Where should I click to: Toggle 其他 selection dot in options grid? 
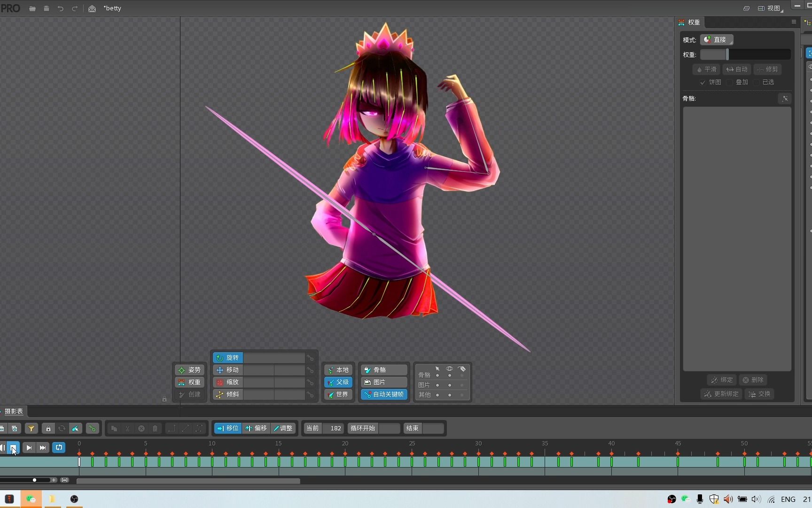437,395
